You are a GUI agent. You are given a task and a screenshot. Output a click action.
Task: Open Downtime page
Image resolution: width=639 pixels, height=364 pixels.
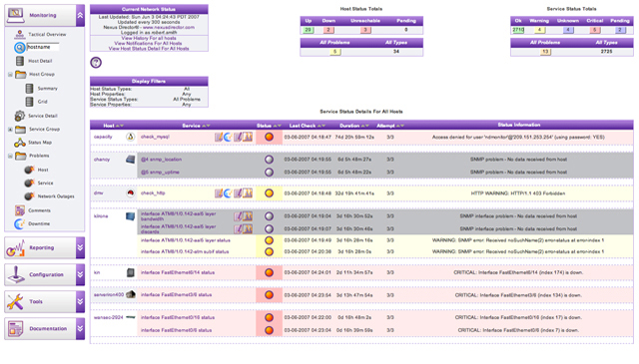pos(39,224)
